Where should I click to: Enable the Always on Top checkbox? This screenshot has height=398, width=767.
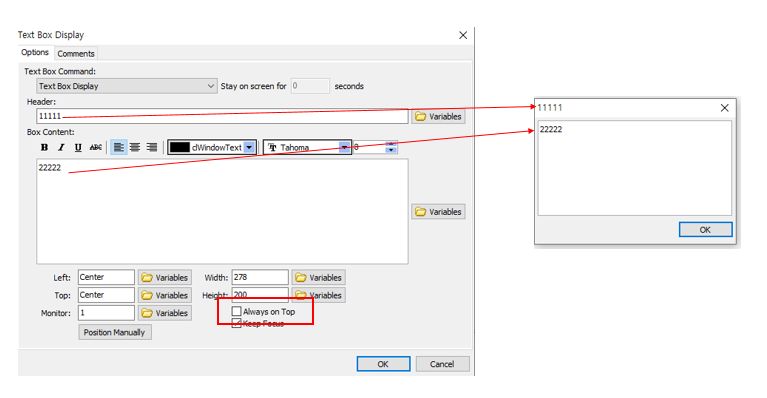237,311
